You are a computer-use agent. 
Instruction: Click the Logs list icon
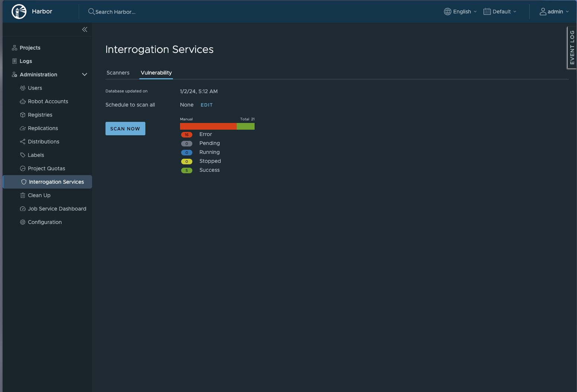pyautogui.click(x=15, y=61)
